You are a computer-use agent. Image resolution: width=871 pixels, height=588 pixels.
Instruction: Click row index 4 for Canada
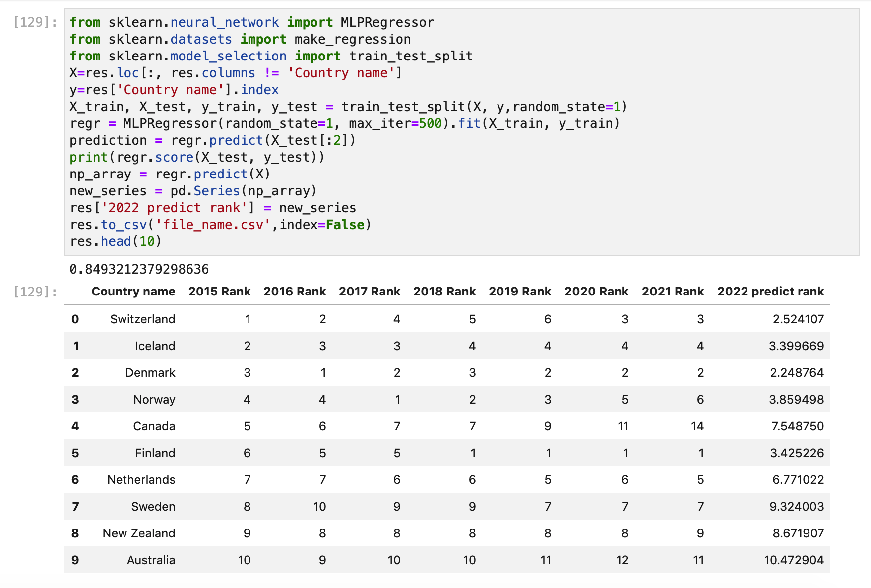click(75, 426)
